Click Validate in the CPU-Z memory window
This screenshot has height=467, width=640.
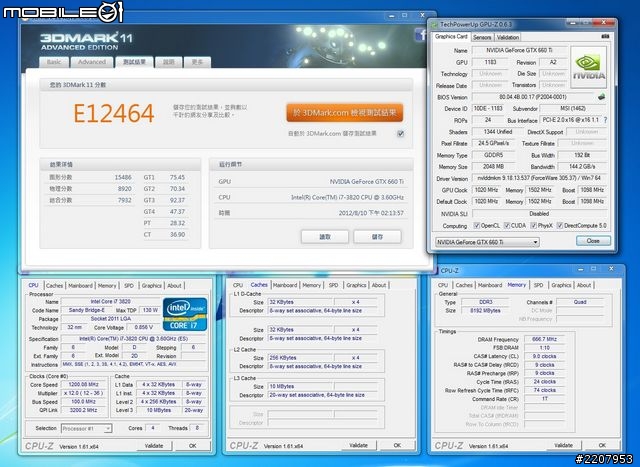[563, 445]
